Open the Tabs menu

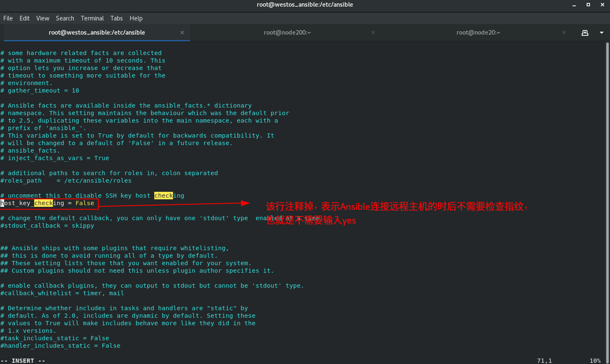pos(117,18)
